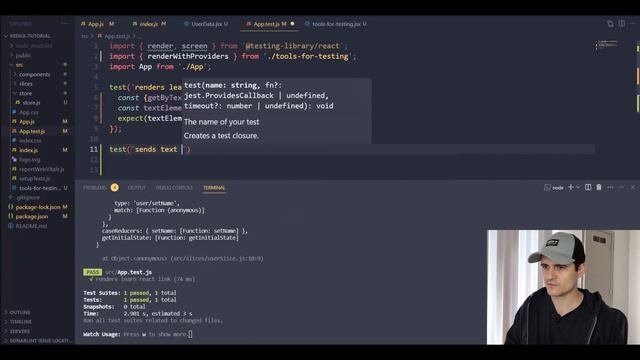Create a new terminal with plus icon
Image resolution: width=640 pixels, height=360 pixels.
coord(571,187)
